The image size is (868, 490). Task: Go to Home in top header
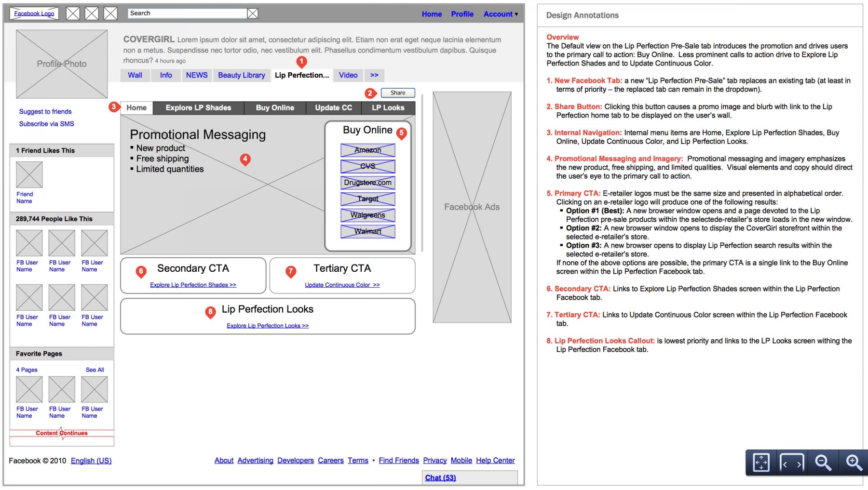[432, 14]
